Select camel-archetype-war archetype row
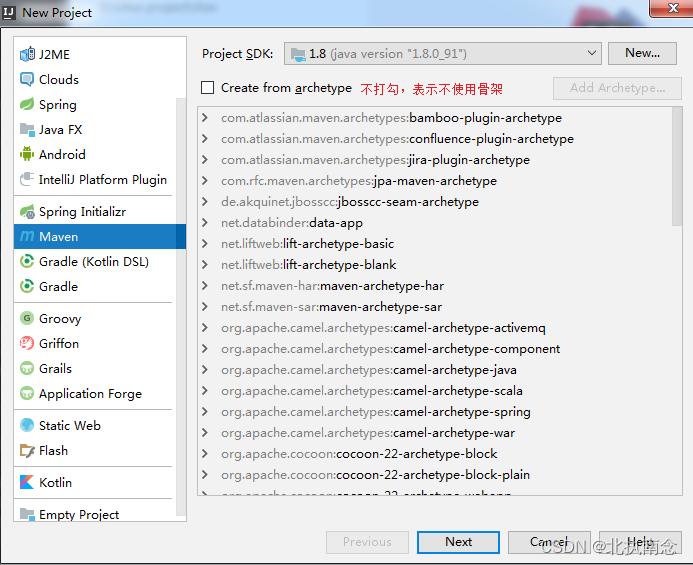 (435, 433)
